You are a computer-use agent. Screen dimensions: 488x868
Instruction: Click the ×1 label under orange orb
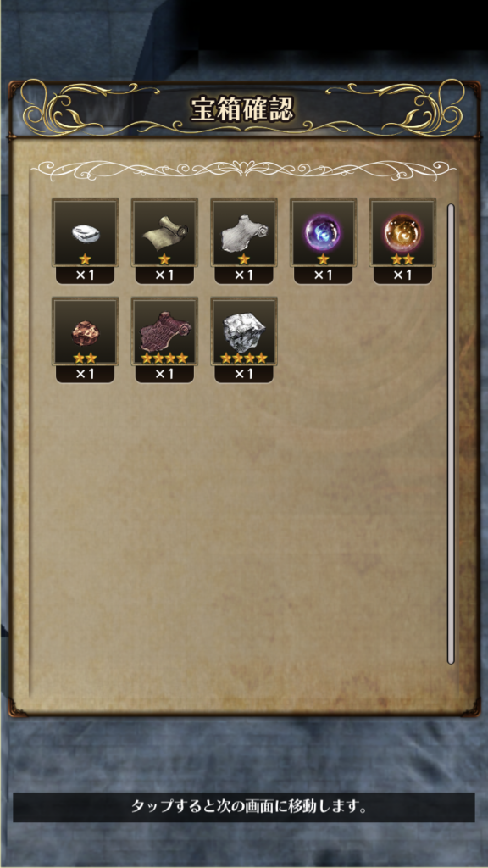[402, 275]
